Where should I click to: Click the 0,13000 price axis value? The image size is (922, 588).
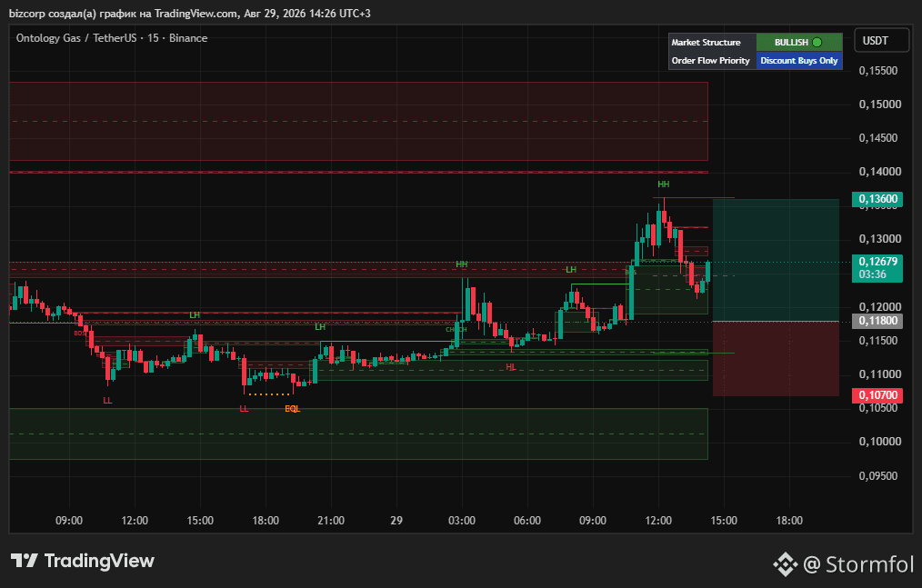click(879, 239)
